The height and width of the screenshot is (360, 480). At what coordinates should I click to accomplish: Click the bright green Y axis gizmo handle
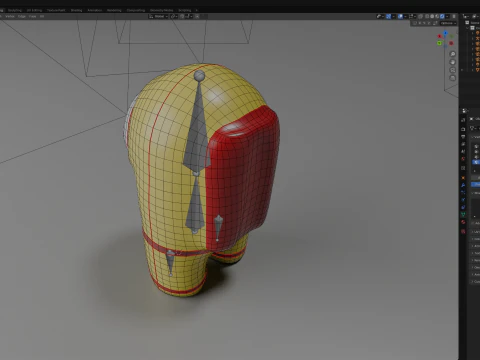[439, 43]
